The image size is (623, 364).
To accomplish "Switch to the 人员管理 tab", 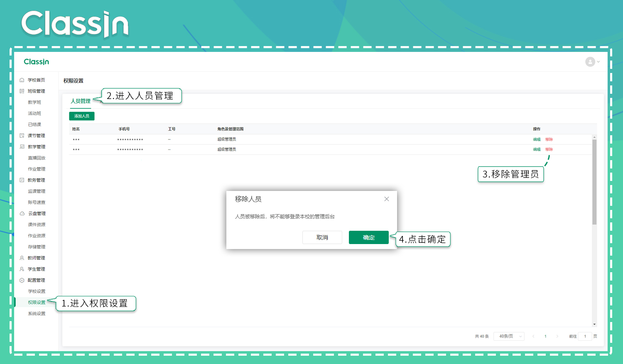I will click(x=81, y=101).
